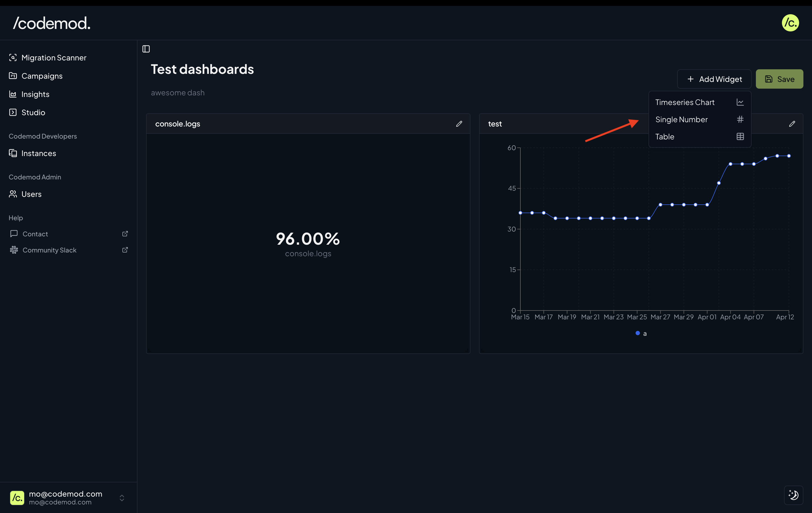Go to the Users admin page

point(31,194)
